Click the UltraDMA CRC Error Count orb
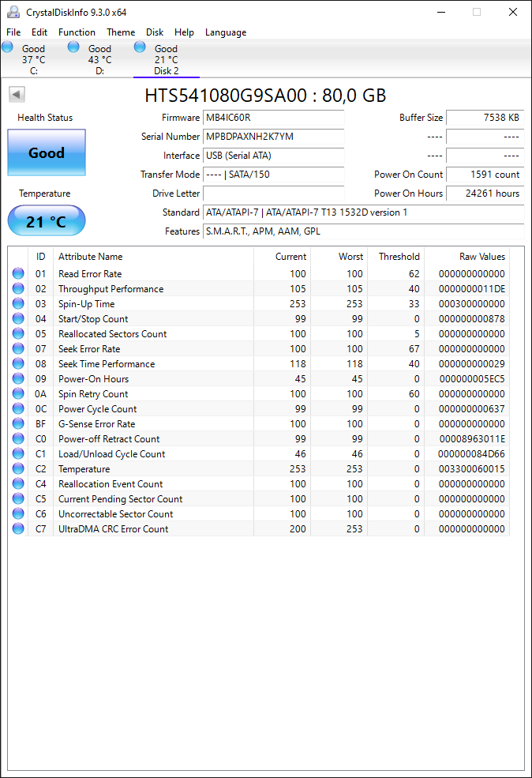This screenshot has width=532, height=778. click(x=18, y=528)
